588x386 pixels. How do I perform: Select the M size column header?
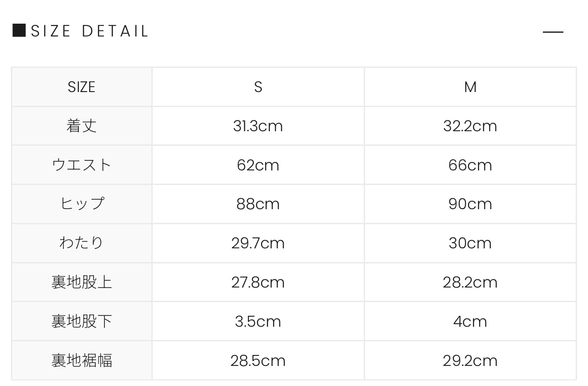[470, 87]
